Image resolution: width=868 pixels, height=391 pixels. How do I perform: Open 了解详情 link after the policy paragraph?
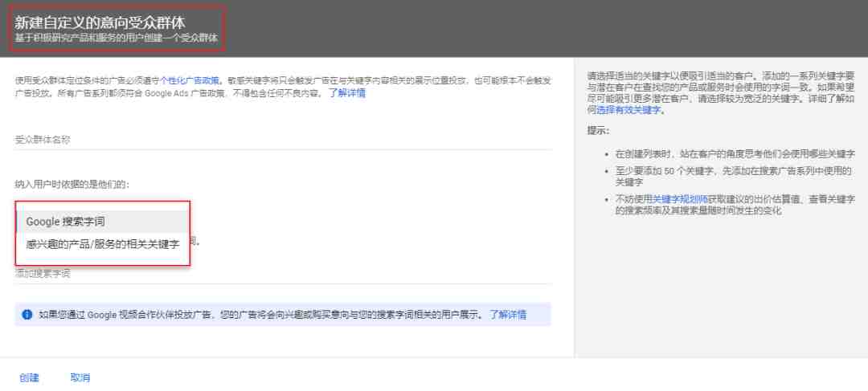point(346,93)
